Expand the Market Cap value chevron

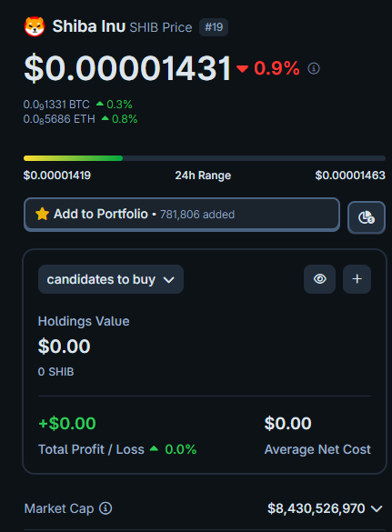click(377, 508)
